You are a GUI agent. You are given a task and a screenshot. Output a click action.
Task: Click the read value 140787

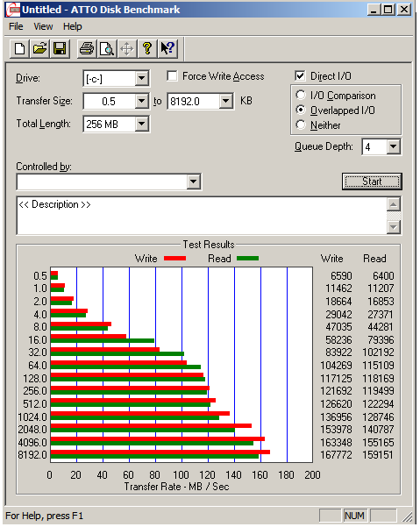tap(378, 429)
